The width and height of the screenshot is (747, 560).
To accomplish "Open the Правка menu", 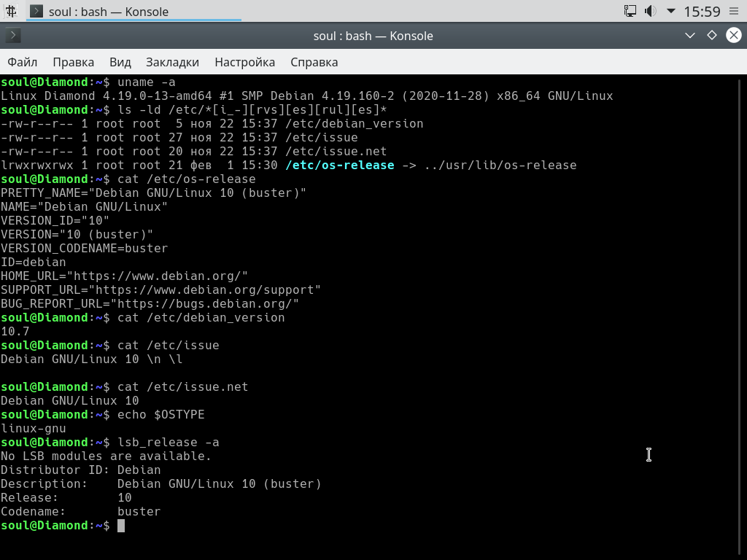I will tap(74, 63).
